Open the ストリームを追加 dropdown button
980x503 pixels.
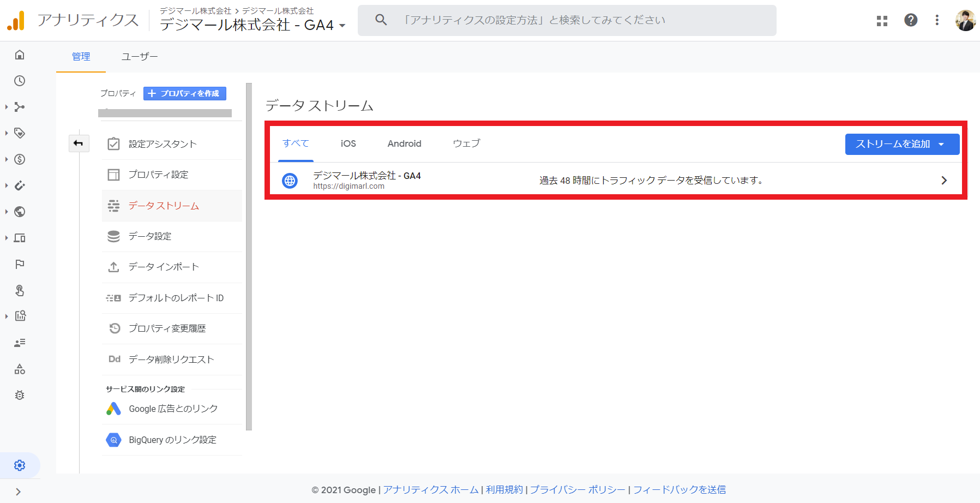pyautogui.click(x=902, y=144)
